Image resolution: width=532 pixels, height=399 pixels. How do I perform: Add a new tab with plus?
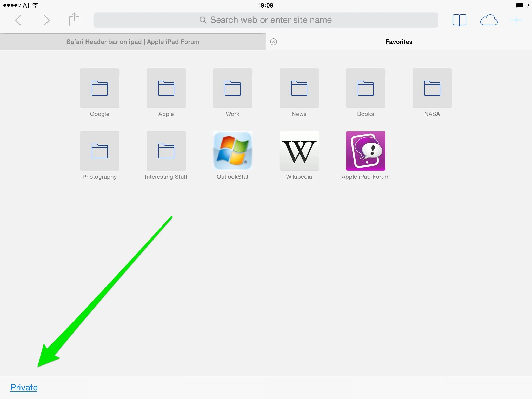(x=516, y=20)
